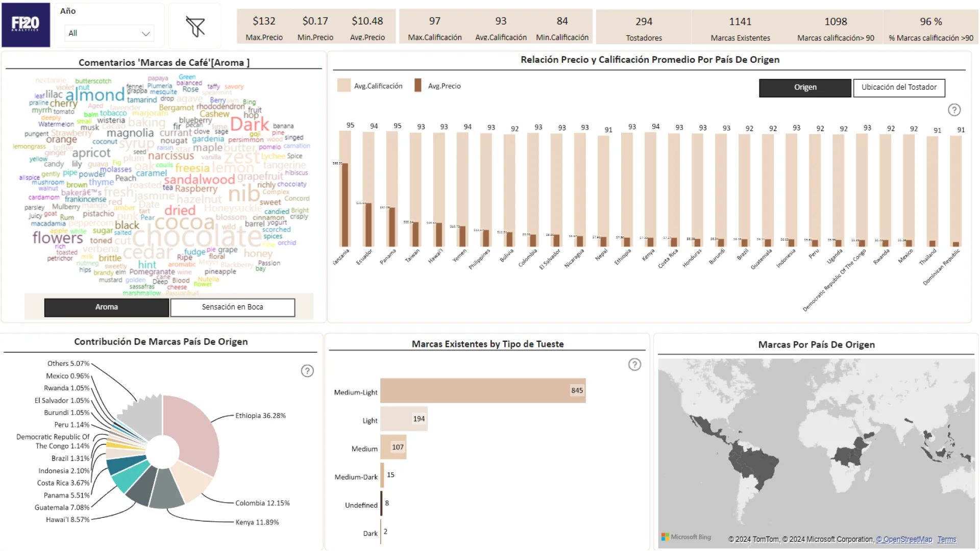This screenshot has height=551, width=980.
Task: Switch to Sensación en Boca tab
Action: point(232,307)
